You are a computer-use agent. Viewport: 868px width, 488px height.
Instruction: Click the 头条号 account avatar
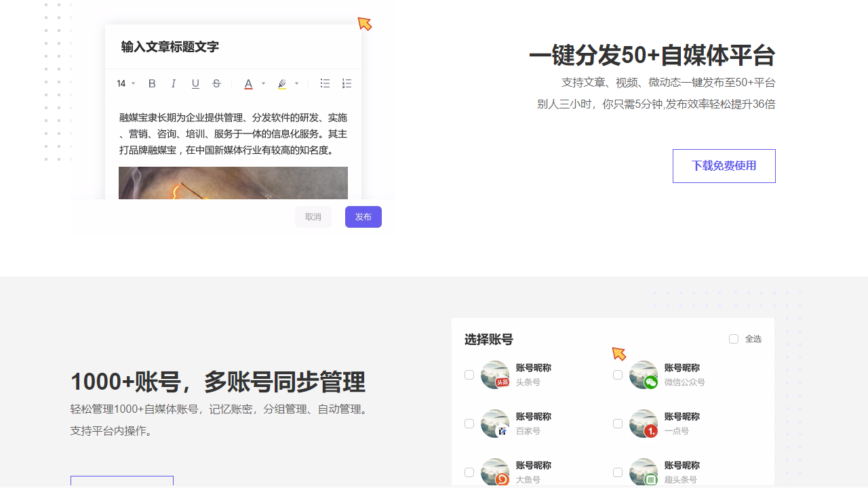[x=495, y=375]
